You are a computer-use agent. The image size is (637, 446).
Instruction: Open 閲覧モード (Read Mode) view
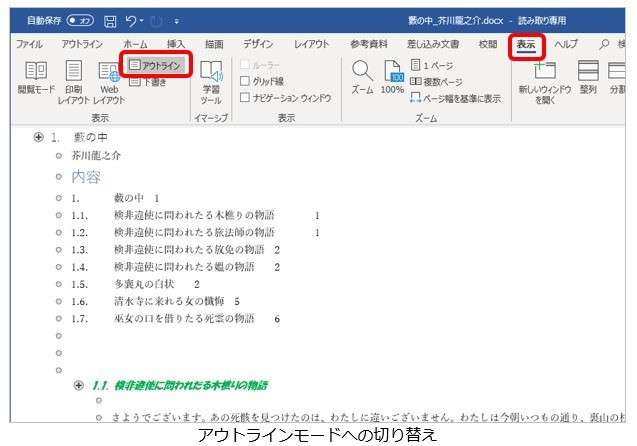click(37, 81)
